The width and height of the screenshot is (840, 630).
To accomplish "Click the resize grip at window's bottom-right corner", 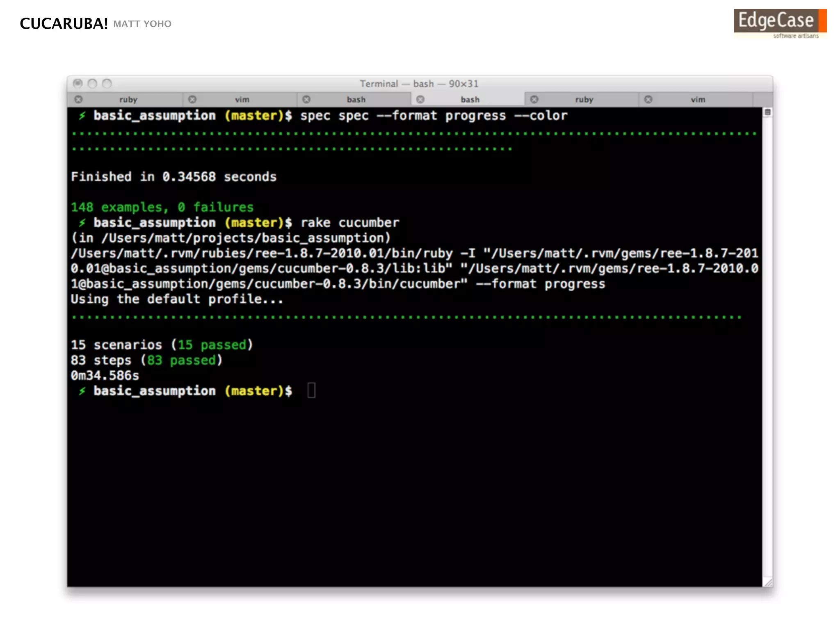I will click(768, 582).
